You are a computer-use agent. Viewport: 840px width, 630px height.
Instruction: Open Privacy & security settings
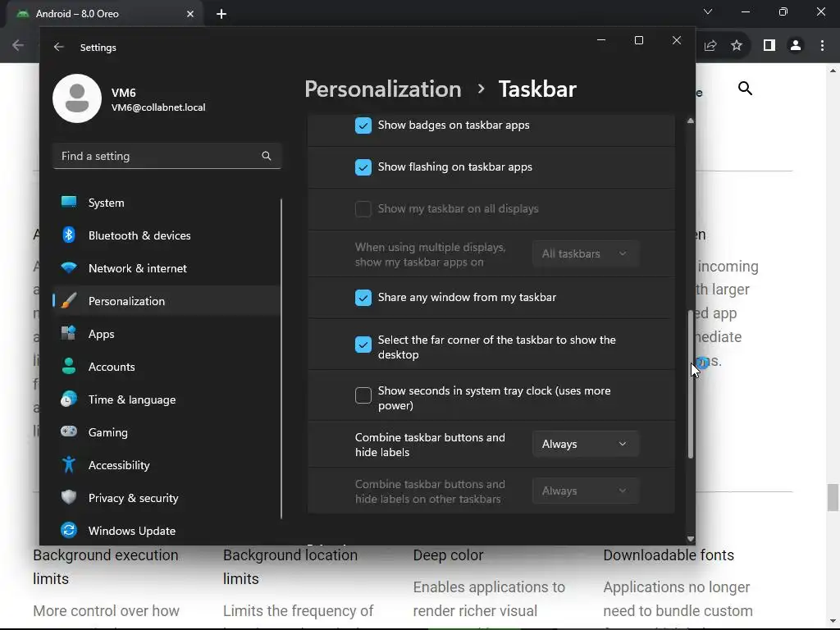pos(166,498)
